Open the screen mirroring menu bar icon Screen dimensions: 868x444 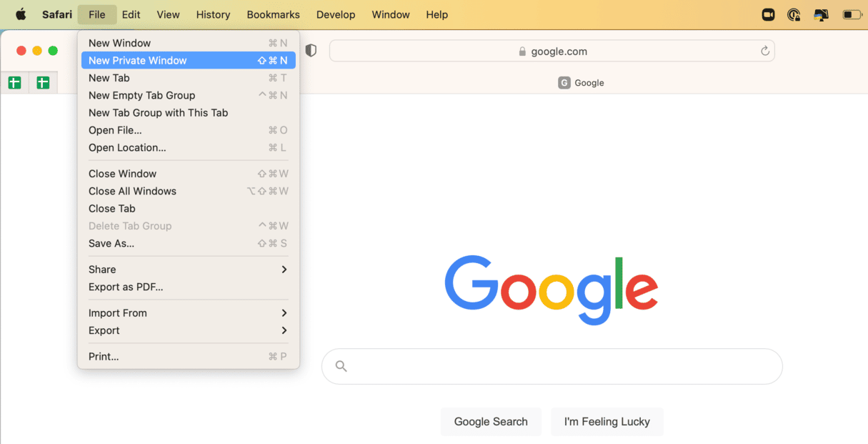821,14
